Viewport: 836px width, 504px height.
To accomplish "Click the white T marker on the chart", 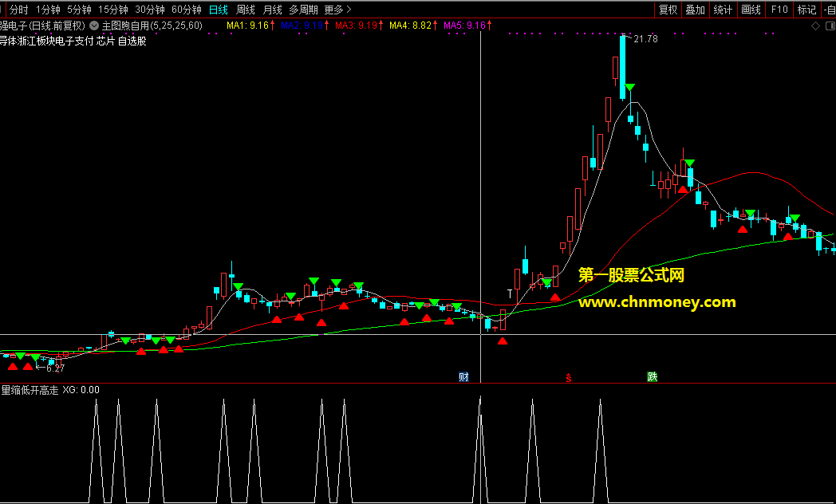I will [511, 293].
